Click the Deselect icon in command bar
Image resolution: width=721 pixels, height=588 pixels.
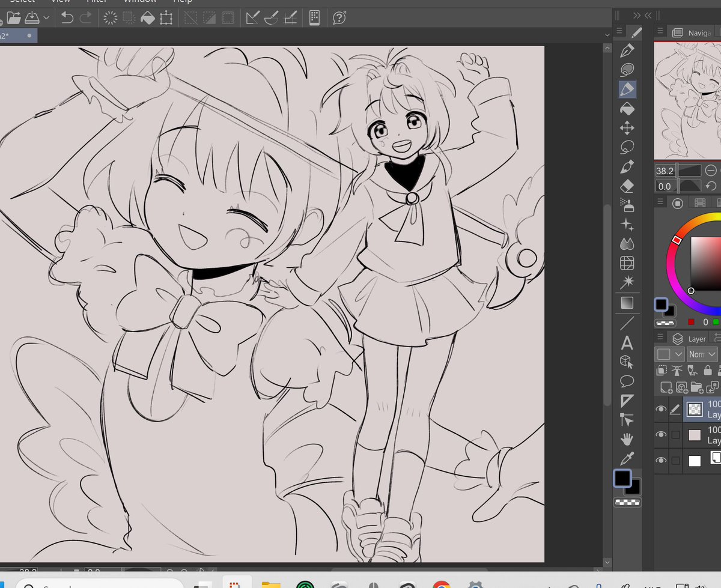coord(191,18)
